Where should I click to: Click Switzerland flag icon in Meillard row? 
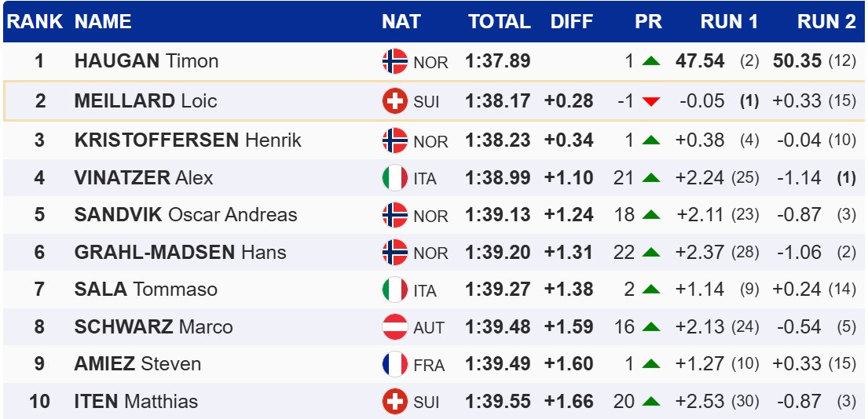394,100
